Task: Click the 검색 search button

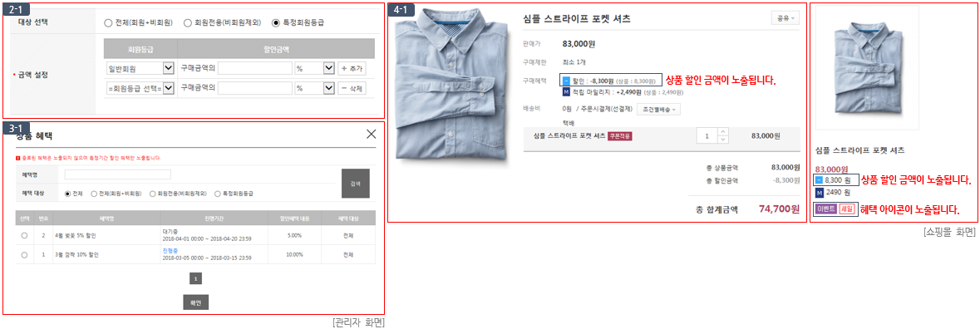Action: coord(356,184)
